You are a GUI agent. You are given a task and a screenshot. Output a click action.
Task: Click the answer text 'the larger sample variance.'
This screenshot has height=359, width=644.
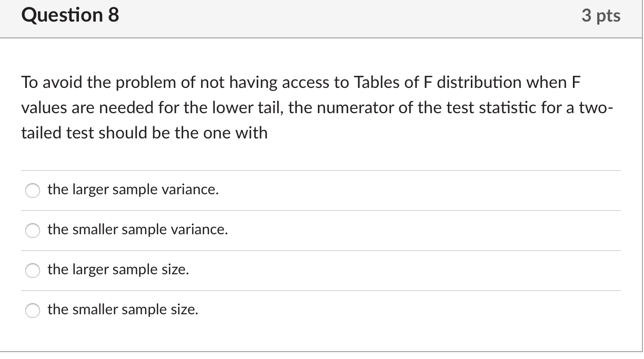coord(132,190)
